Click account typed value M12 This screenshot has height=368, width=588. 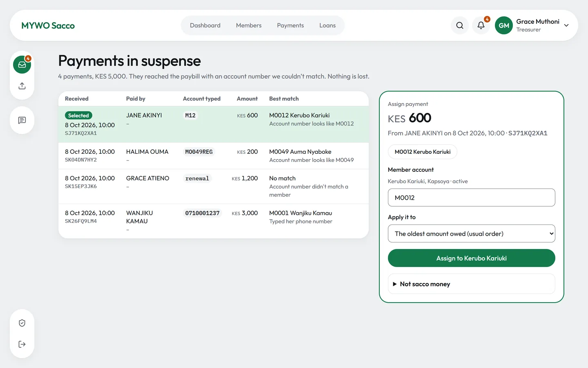(190, 115)
